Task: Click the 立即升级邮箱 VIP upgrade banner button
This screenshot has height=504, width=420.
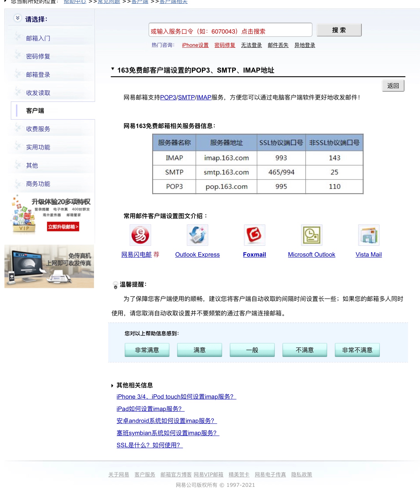Action: click(63, 227)
